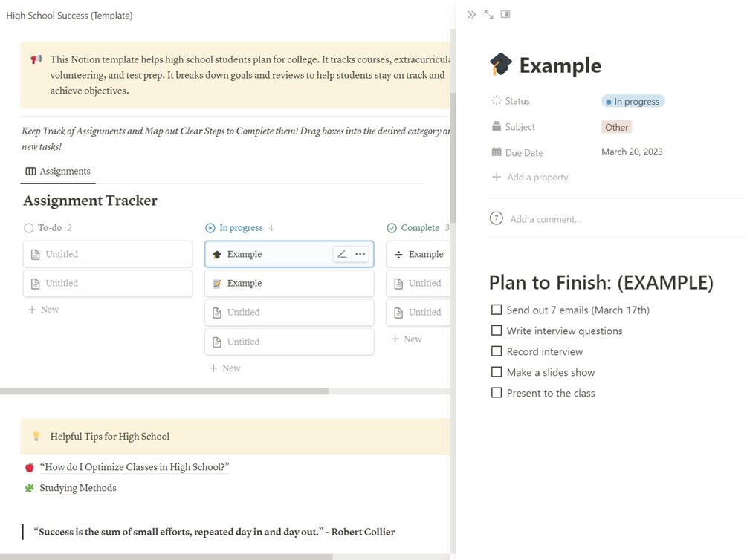This screenshot has height=560, width=747.
Task: Click the graduation cap page icon
Action: point(501,65)
